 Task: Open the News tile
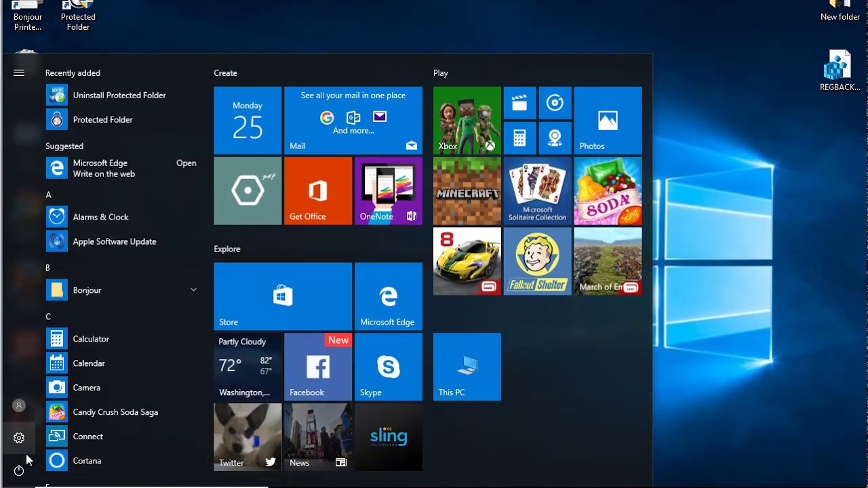[x=318, y=438]
